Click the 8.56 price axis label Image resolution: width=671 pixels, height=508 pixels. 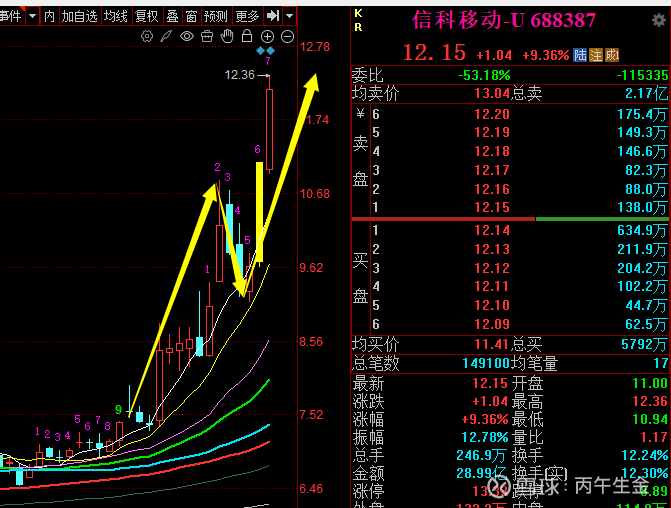[311, 342]
